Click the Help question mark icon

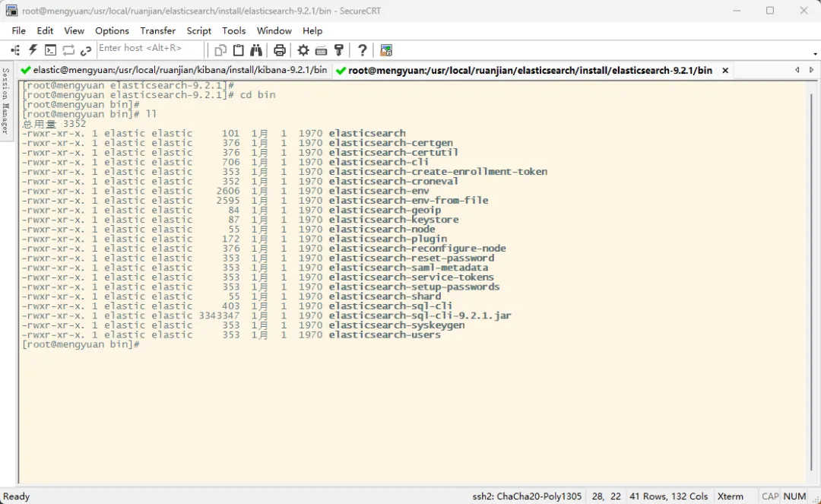coord(362,50)
